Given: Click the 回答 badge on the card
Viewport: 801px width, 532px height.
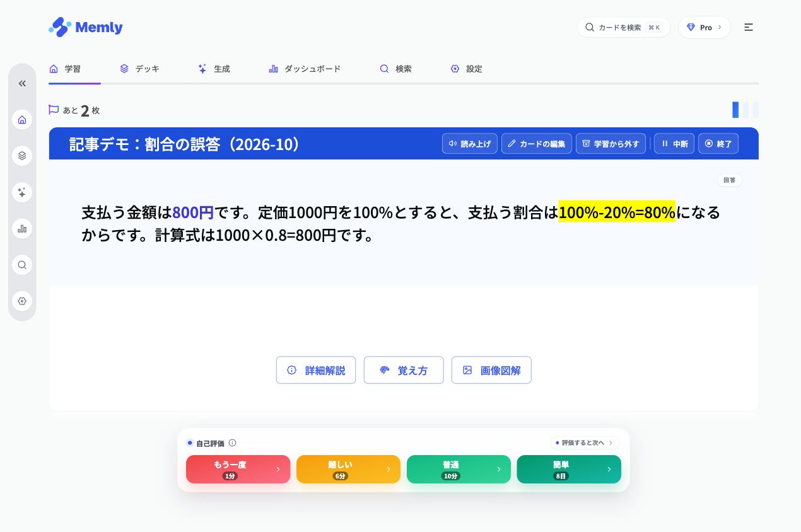Looking at the screenshot, I should tap(730, 180).
